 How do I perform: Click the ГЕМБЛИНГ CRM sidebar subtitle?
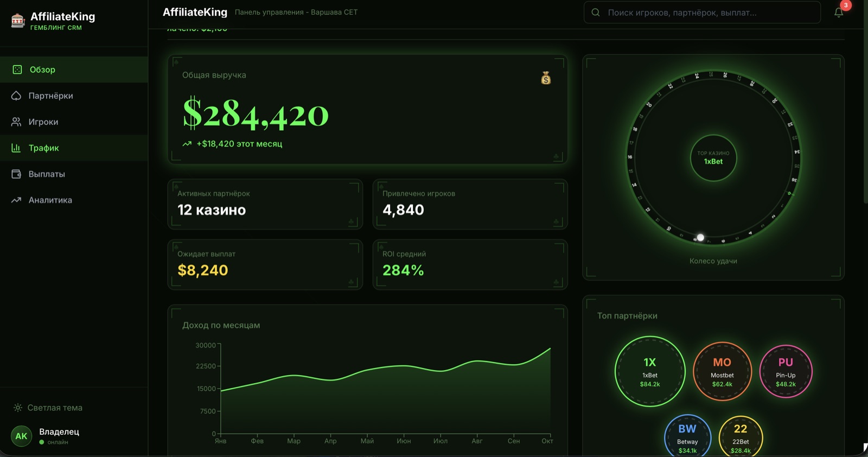[56, 28]
